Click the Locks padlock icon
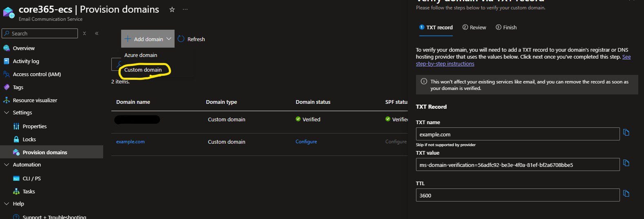Screen dimensions: 644x219 (x=16, y=139)
